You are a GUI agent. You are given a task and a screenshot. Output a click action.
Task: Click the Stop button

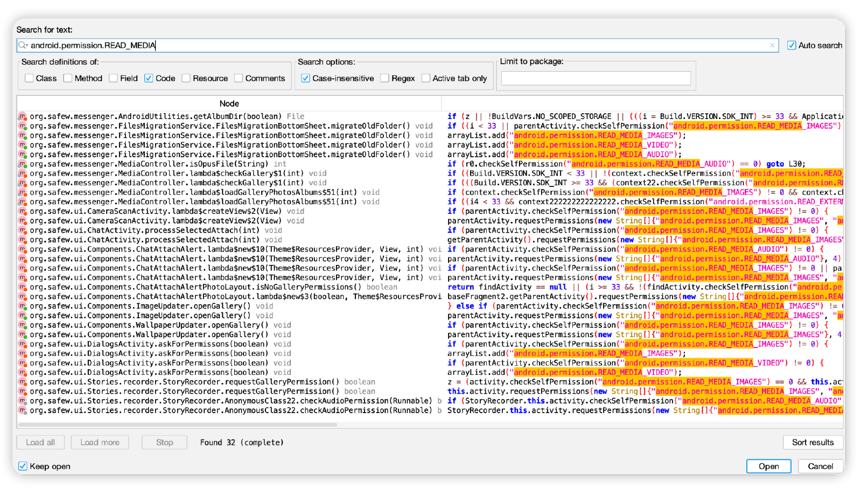165,442
